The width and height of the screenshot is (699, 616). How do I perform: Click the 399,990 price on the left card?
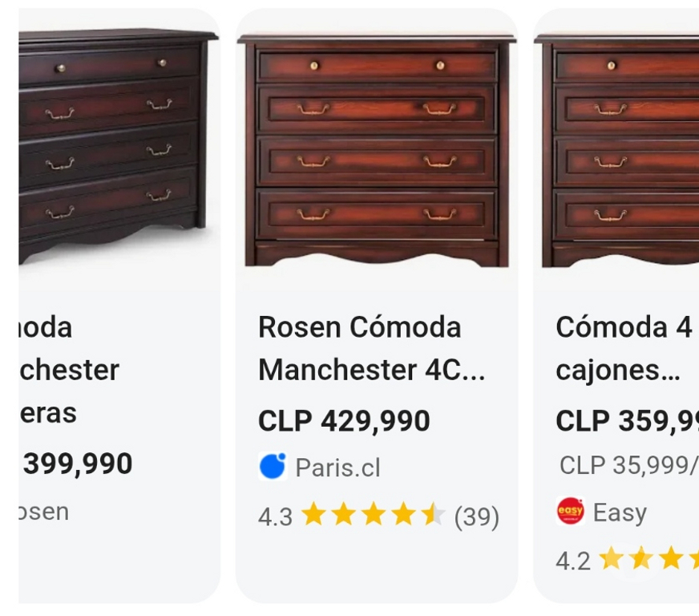click(x=78, y=464)
